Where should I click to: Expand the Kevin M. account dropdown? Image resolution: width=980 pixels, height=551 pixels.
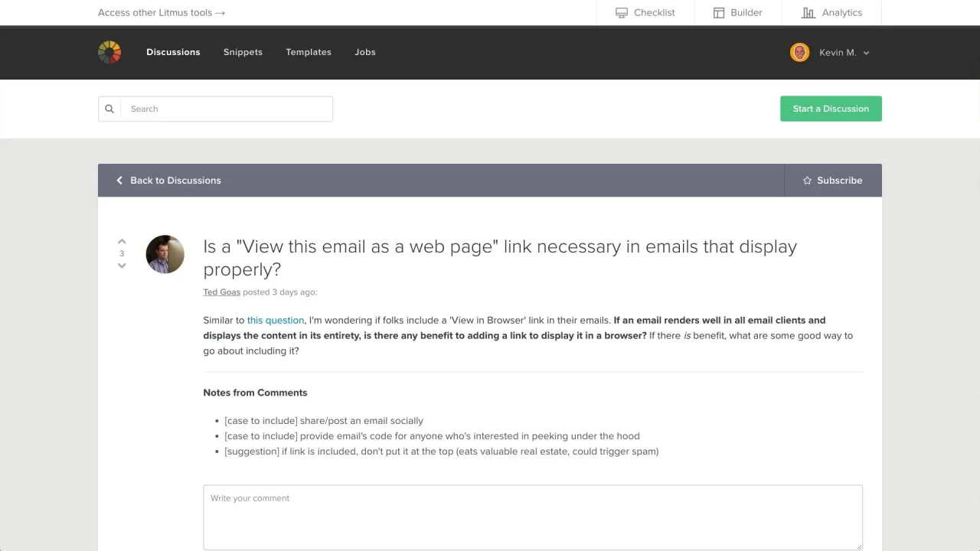pyautogui.click(x=866, y=53)
